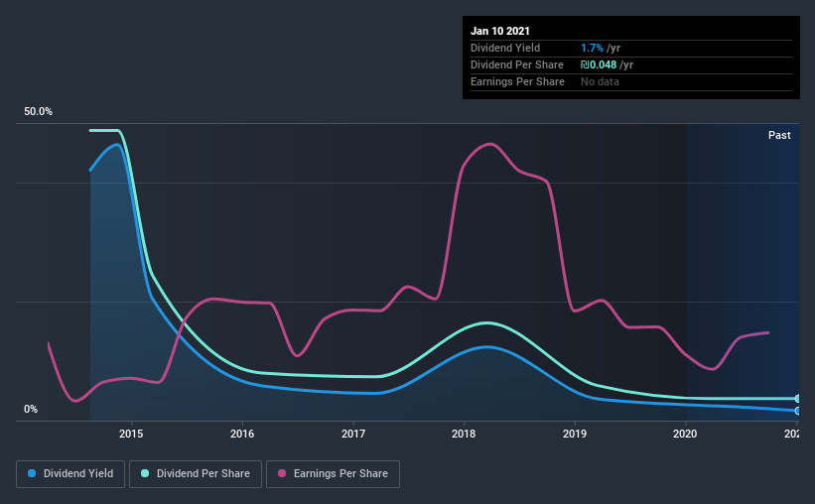Click the blue Dividend Yield legend dot

pyautogui.click(x=32, y=473)
